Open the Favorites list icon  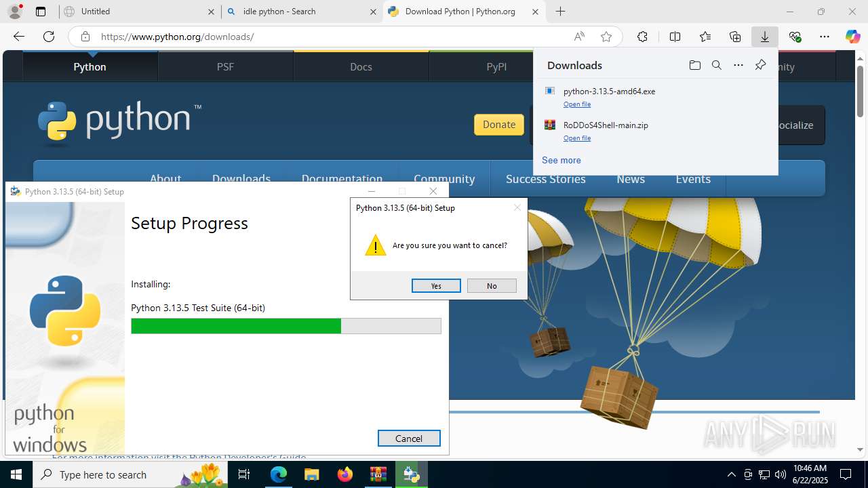coord(705,37)
